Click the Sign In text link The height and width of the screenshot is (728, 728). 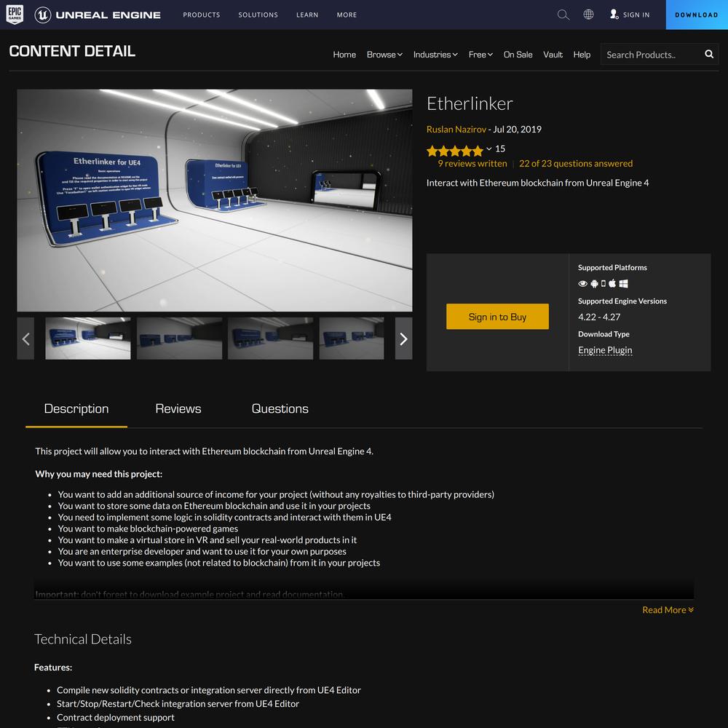(x=636, y=15)
